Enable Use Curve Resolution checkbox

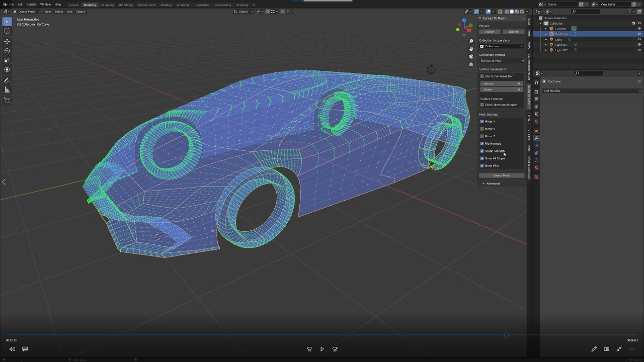[482, 76]
